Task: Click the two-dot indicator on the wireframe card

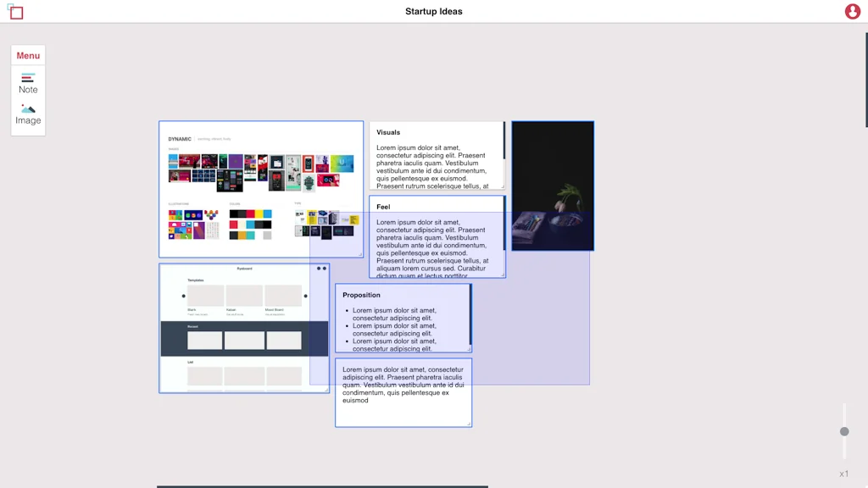Action: (321, 269)
